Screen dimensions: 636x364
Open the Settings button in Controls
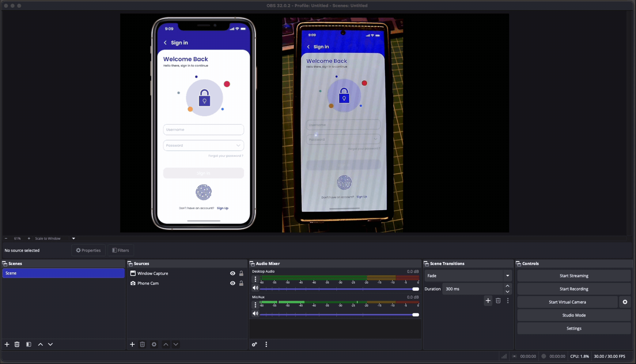[x=573, y=328]
